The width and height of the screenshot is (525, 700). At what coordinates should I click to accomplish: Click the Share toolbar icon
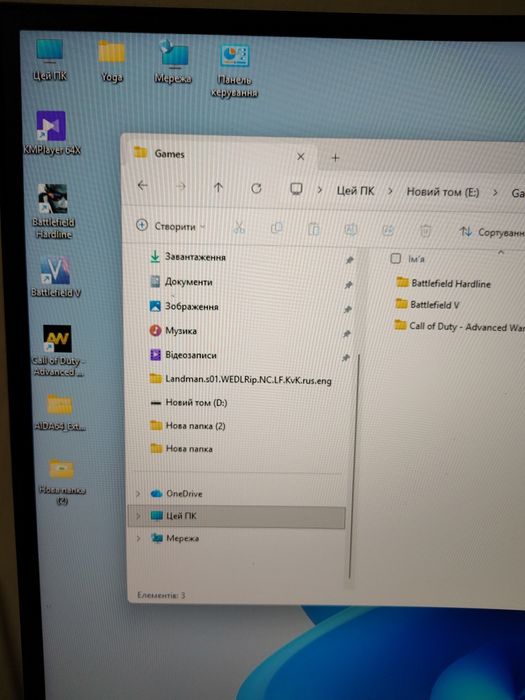(388, 230)
